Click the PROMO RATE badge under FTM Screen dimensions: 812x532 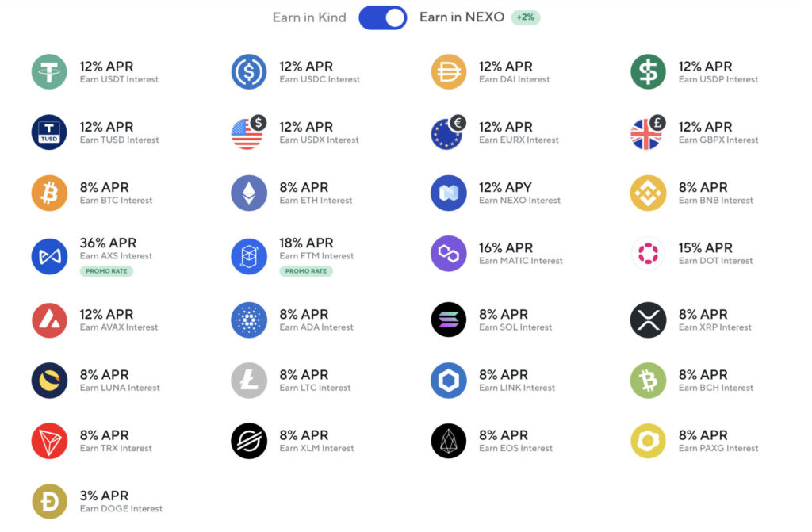(x=306, y=271)
